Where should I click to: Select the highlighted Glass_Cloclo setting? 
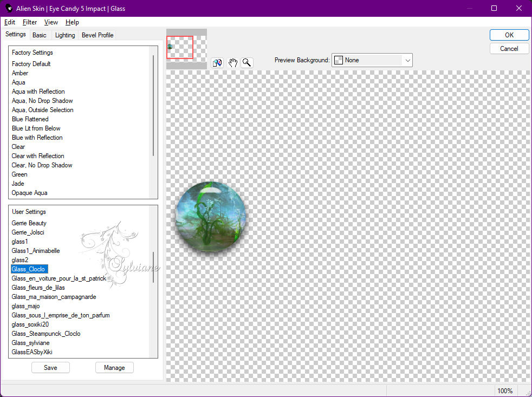pos(29,269)
